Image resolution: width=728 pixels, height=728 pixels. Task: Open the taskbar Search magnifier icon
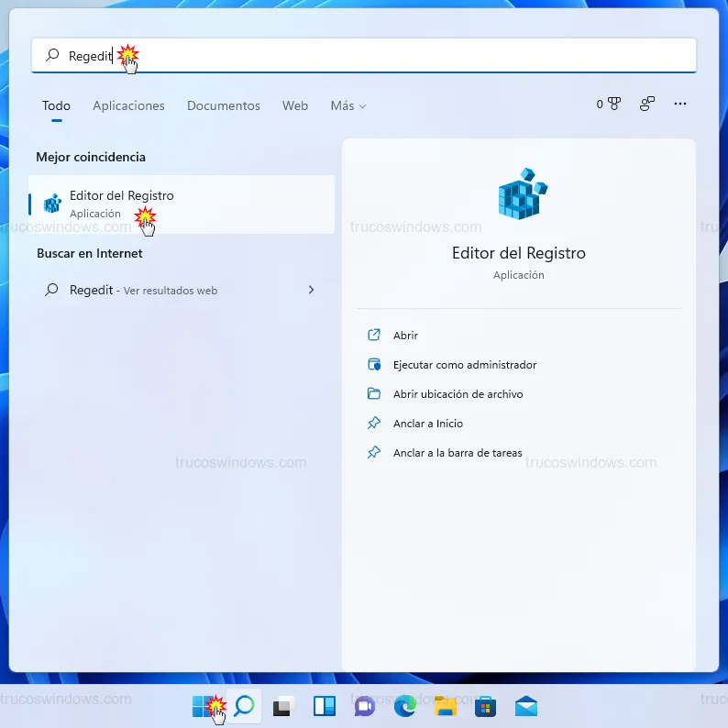point(243,706)
